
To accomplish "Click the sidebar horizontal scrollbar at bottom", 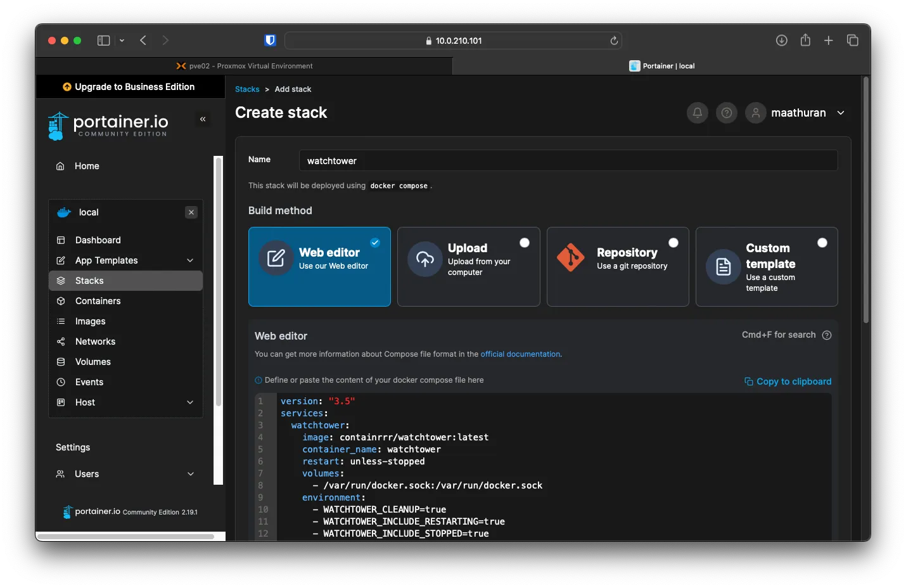I will coord(125,537).
